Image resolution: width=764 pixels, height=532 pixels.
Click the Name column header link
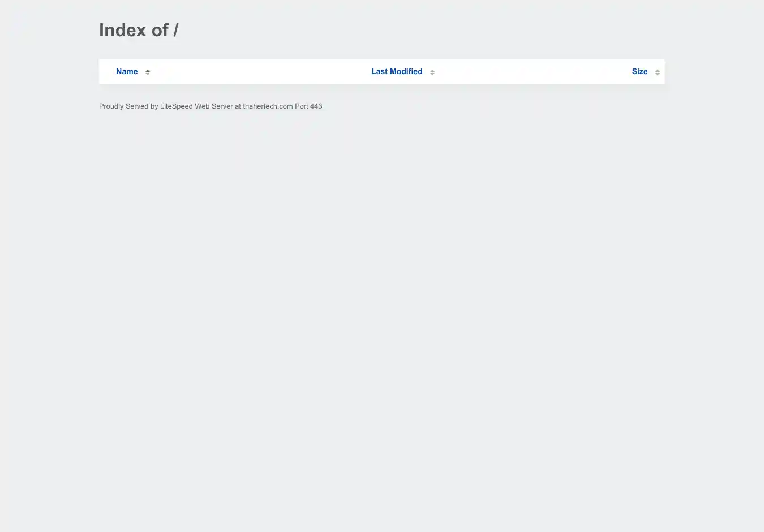click(127, 71)
